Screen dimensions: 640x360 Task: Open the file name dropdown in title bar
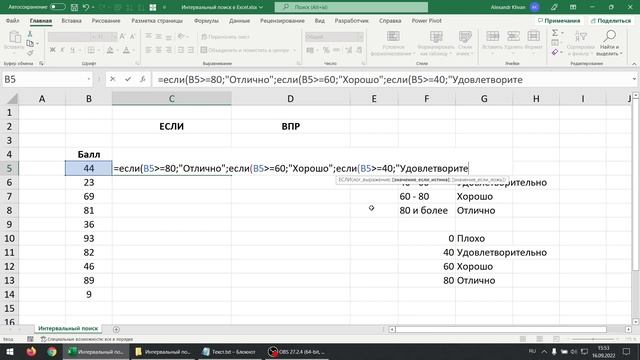pyautogui.click(x=261, y=7)
